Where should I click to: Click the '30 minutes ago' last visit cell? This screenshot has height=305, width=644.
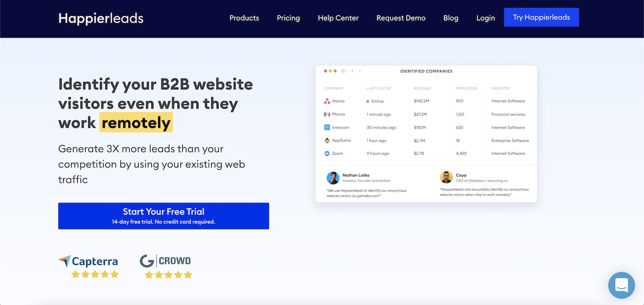tap(381, 127)
